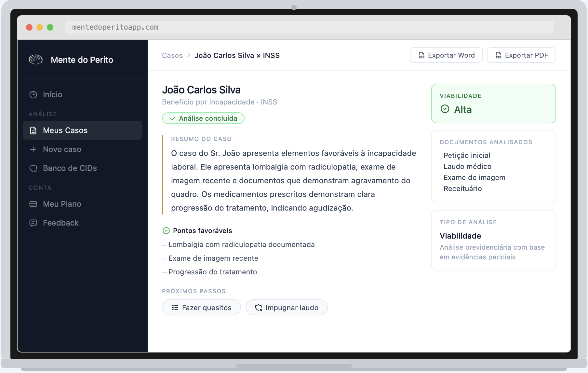This screenshot has width=588, height=373.
Task: Click the chat icon beside Feedback
Action: pos(33,223)
